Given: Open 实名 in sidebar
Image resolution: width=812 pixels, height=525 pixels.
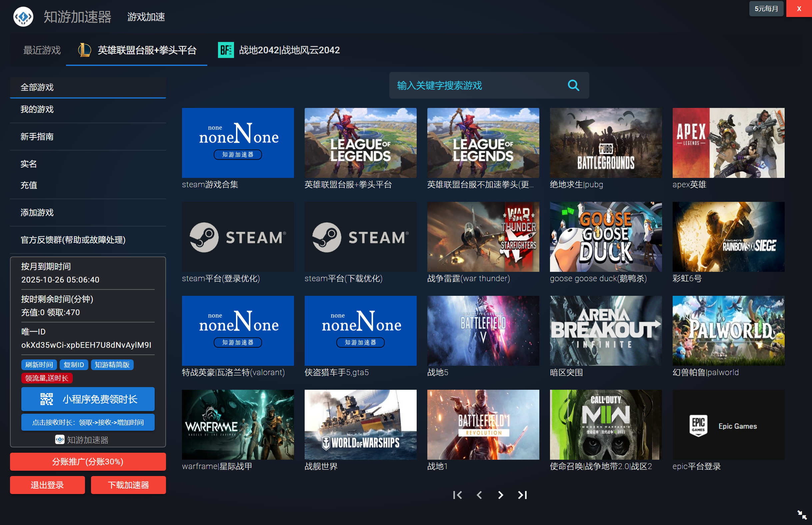Looking at the screenshot, I should click(88, 164).
